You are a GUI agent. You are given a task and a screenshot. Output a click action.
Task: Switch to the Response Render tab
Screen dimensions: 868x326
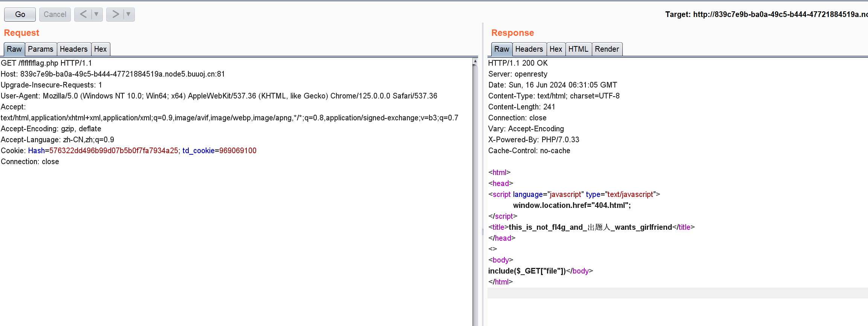(x=607, y=49)
